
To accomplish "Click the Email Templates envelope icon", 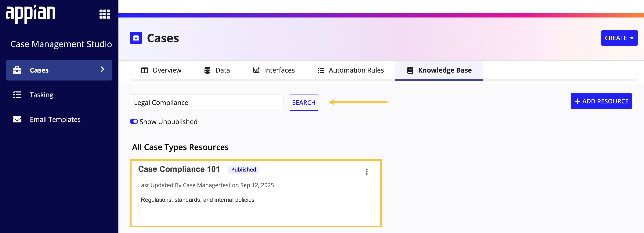I will click(x=17, y=119).
